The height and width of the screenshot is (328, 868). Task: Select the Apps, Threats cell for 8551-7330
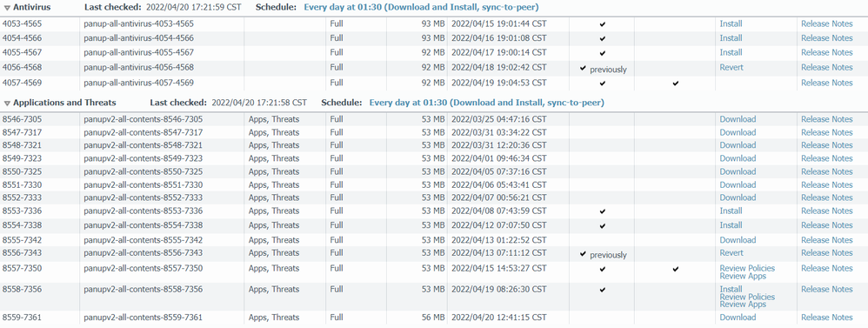[x=273, y=185]
